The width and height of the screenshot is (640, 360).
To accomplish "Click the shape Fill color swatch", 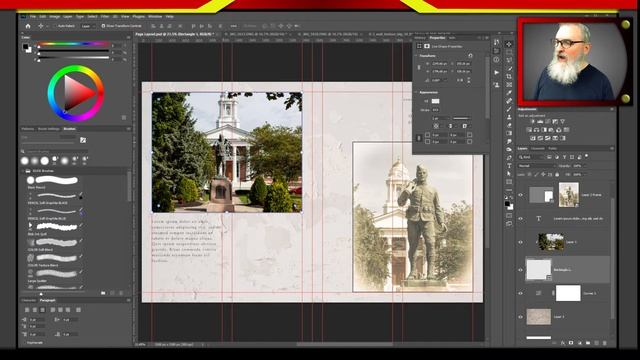I will coord(436,101).
